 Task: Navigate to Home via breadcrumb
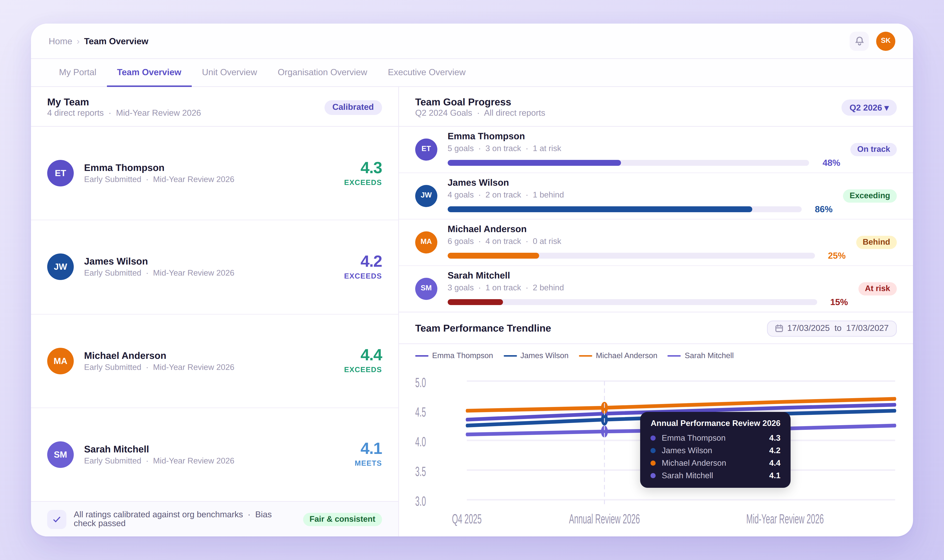point(60,41)
